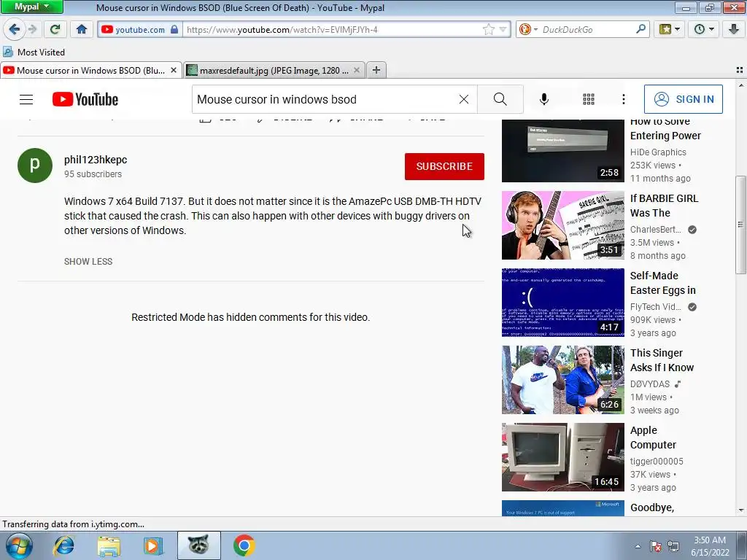Open a new tab with plus button

[376, 70]
